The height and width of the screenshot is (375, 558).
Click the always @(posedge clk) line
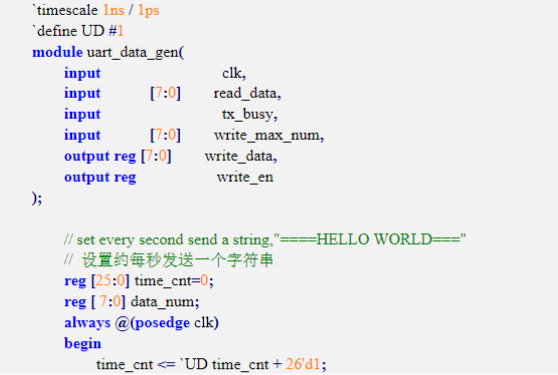141,323
